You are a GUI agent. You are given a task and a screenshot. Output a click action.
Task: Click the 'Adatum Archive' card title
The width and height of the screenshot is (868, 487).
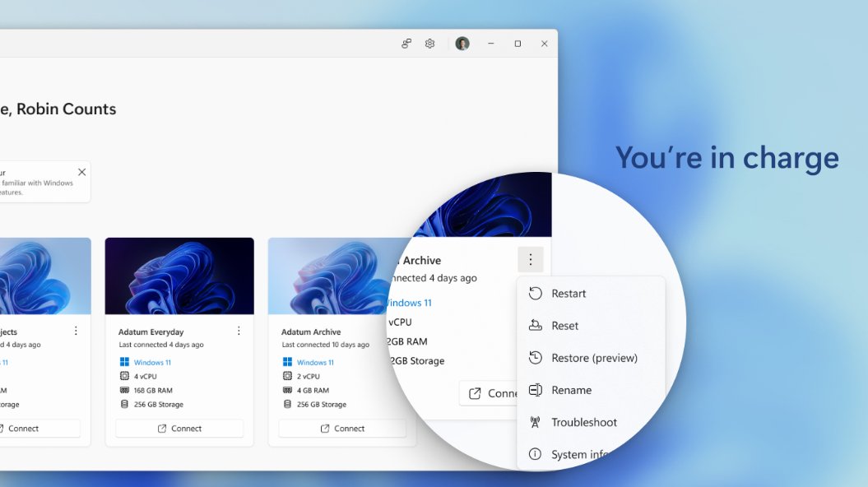[x=310, y=332]
